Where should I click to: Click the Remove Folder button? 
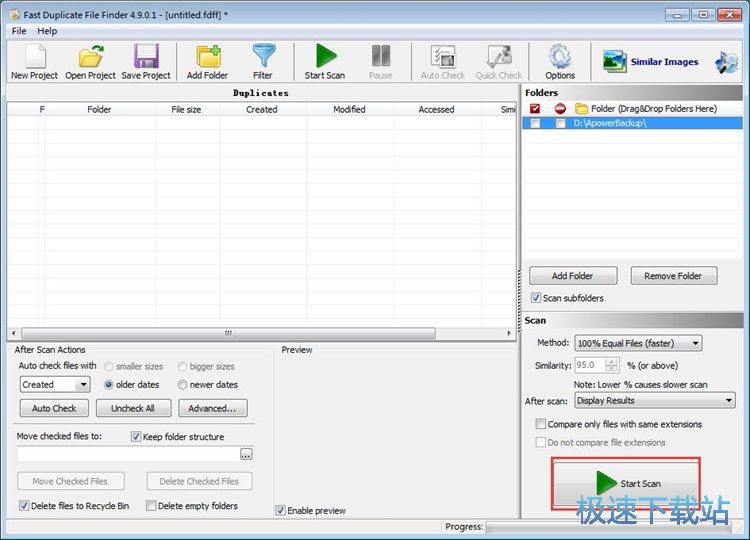click(672, 276)
